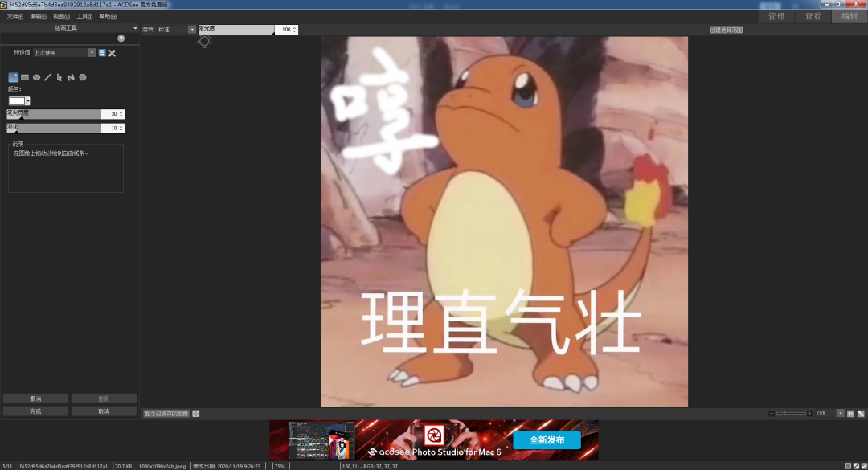Select the ellipse shape drawing tool
This screenshot has width=868, height=470.
tap(36, 77)
